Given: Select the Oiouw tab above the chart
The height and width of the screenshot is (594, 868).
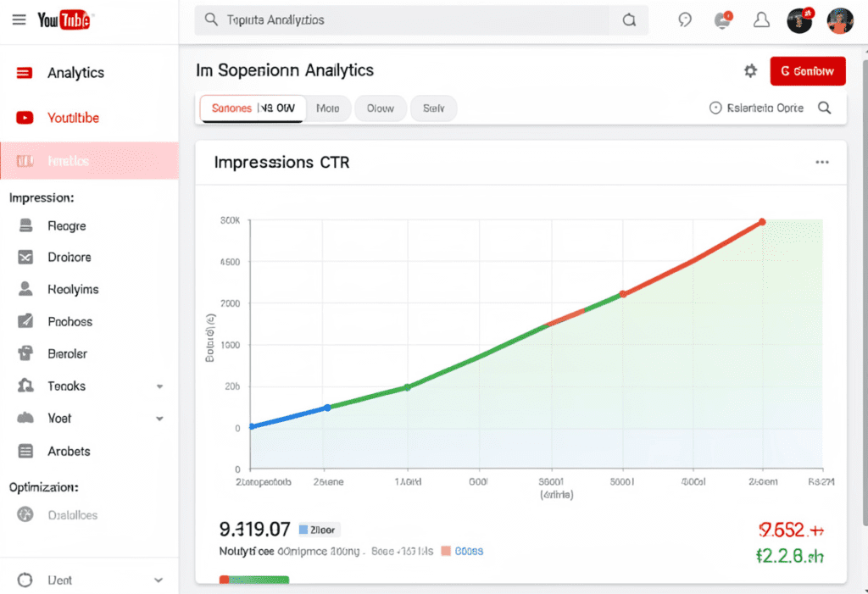Looking at the screenshot, I should point(380,108).
